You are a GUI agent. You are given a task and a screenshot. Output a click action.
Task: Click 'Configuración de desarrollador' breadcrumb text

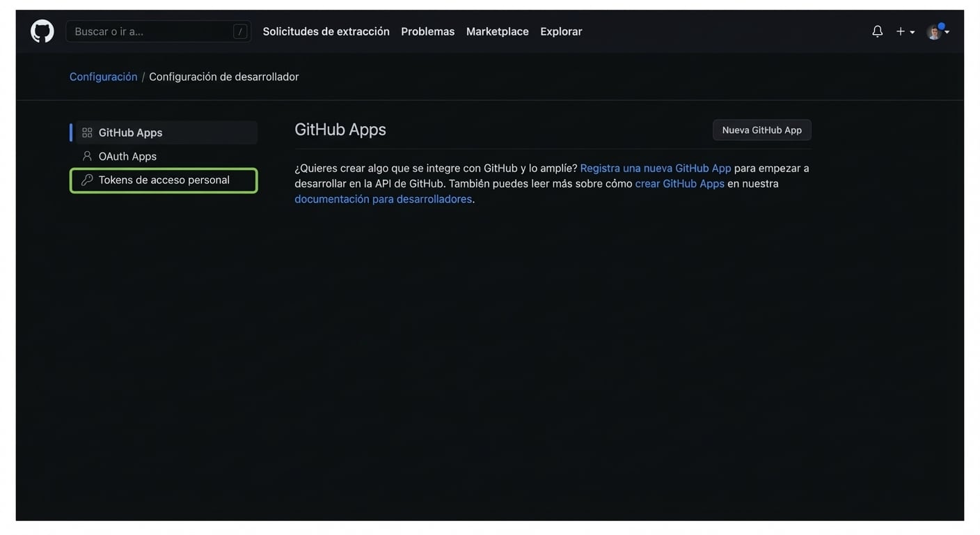coord(224,77)
